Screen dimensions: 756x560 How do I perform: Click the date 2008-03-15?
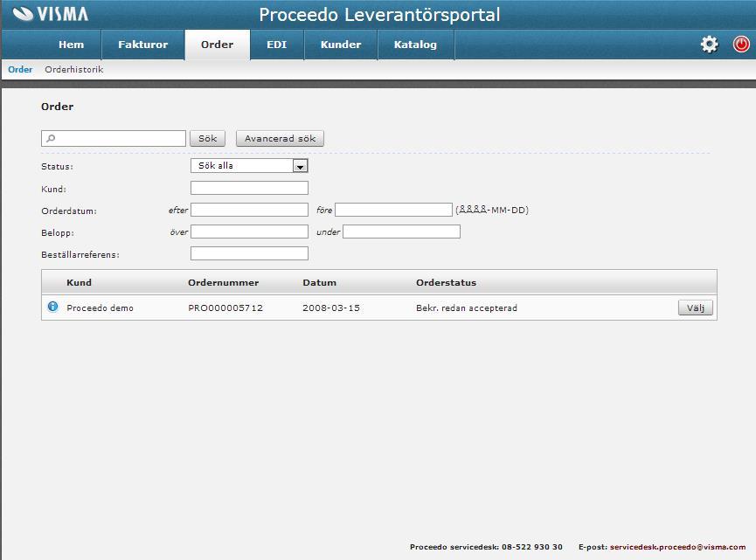(x=331, y=308)
